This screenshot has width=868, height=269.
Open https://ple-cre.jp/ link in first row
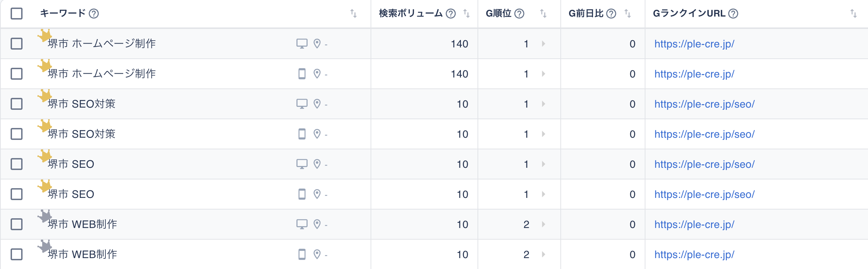(x=694, y=44)
